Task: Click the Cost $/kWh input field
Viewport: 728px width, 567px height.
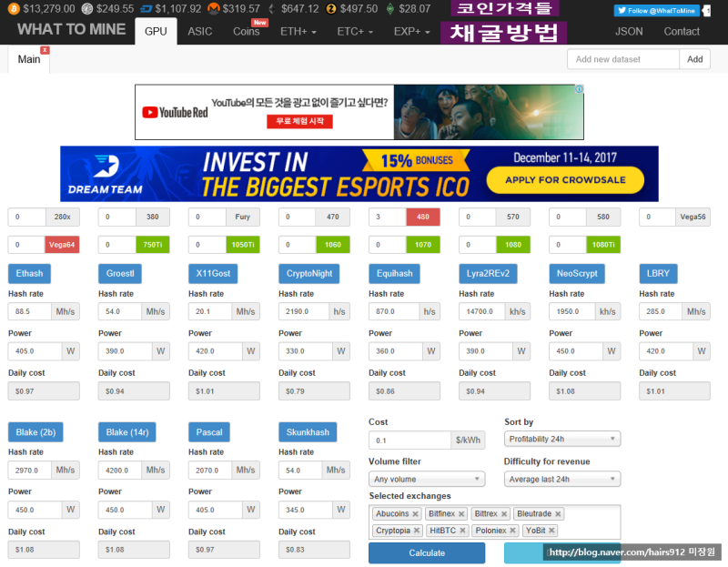Action: coord(409,440)
